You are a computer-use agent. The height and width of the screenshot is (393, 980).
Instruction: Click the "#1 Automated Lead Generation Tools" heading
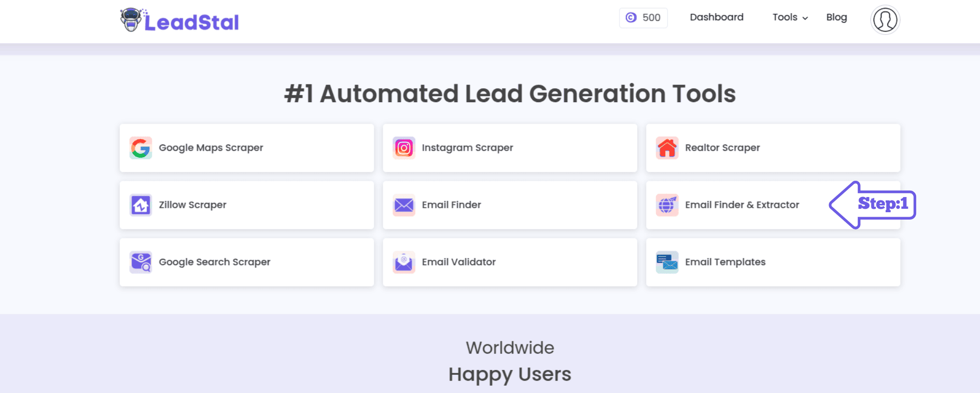tap(510, 94)
